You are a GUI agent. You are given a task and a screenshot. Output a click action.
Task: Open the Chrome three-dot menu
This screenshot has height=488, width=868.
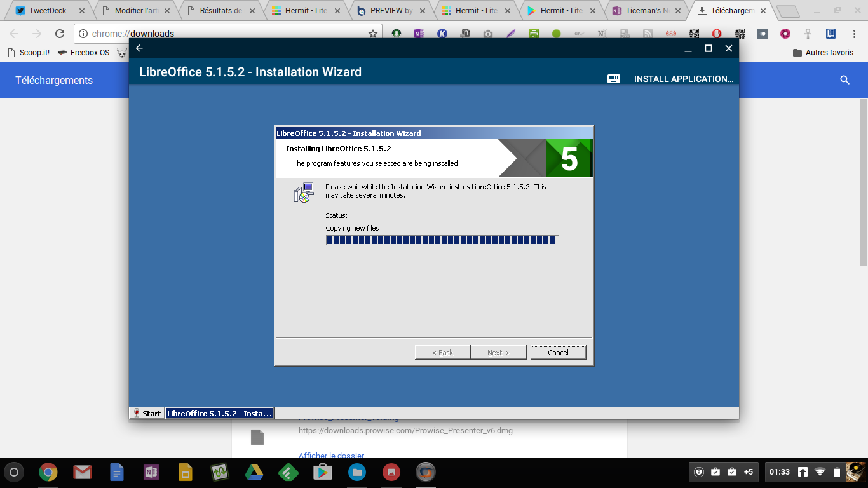pyautogui.click(x=853, y=34)
